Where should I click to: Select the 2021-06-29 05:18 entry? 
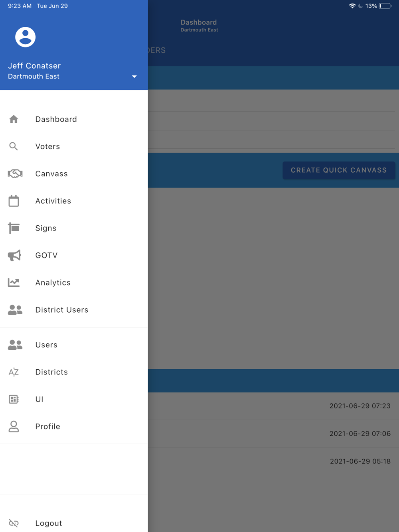[x=360, y=461]
